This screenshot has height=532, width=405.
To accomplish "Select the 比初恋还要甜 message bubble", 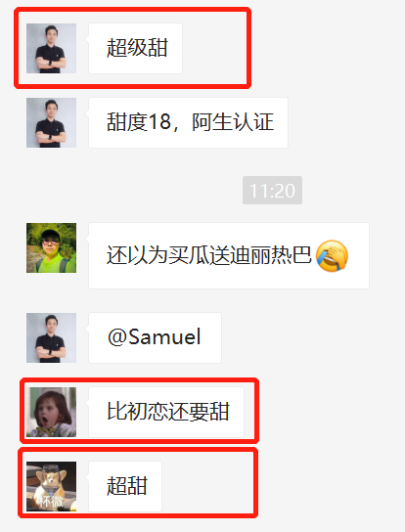I will point(166,412).
